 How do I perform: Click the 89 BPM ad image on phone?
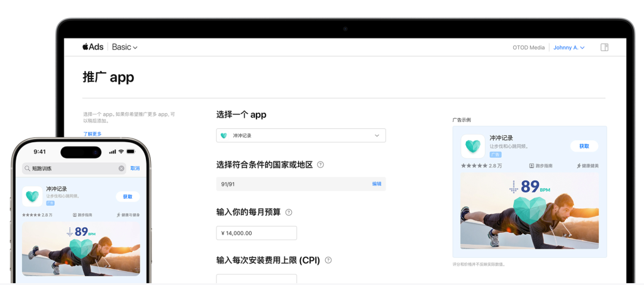(81, 249)
